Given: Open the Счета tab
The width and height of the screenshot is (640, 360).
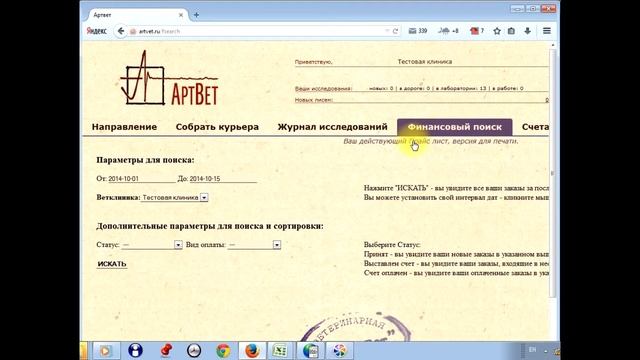Looking at the screenshot, I should pyautogui.click(x=535, y=127).
